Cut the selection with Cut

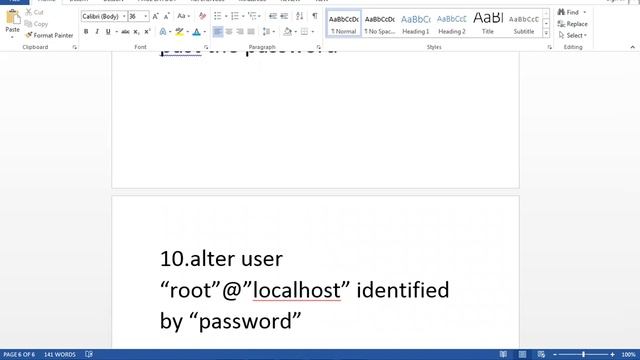tap(34, 12)
